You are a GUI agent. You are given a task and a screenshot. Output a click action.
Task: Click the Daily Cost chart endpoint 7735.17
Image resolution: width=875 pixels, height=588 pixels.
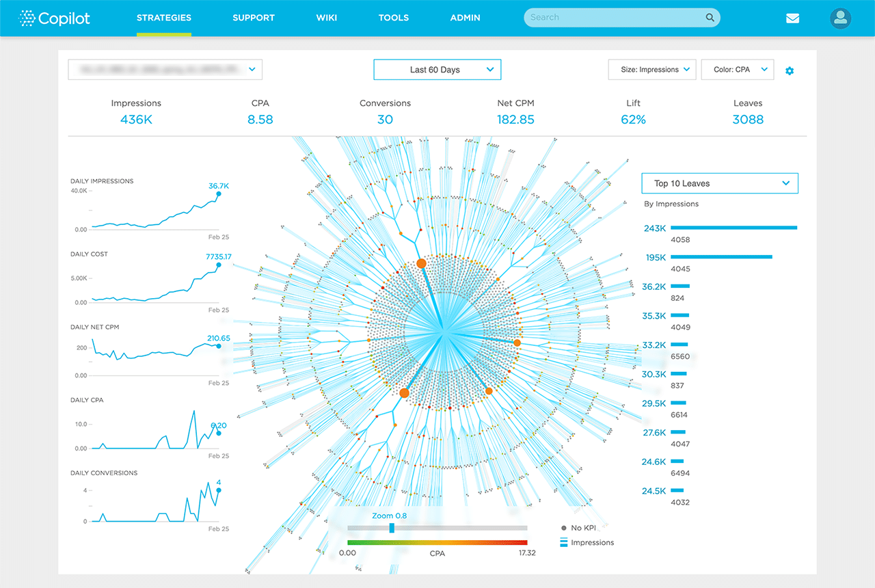219,265
